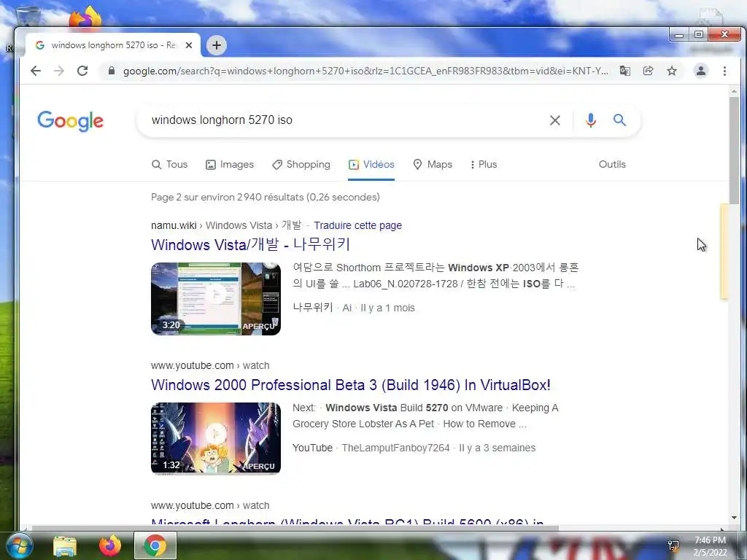Click the first www.youtube.com › watch breadcrumb
747x560 pixels.
click(210, 365)
